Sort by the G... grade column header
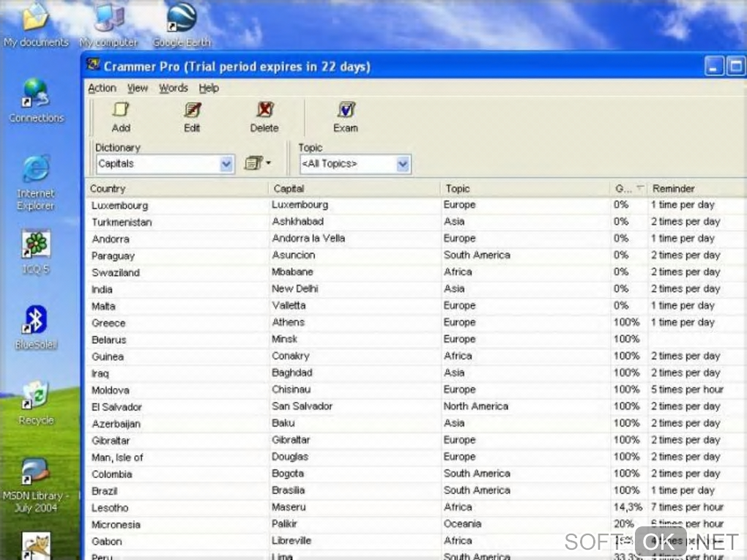The width and height of the screenshot is (747, 560). [629, 189]
